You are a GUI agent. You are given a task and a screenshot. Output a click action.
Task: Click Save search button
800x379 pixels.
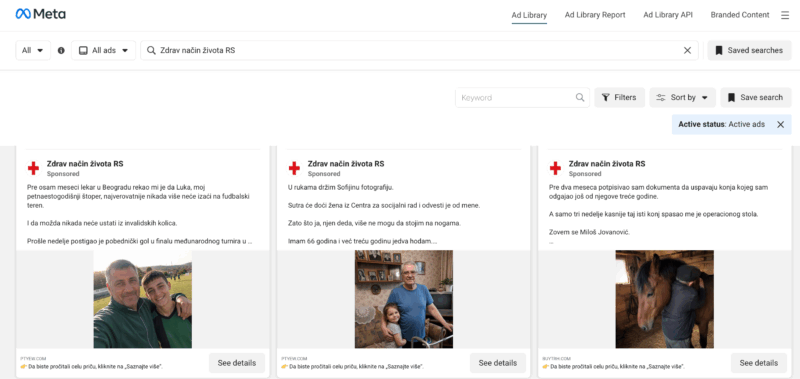pyautogui.click(x=756, y=97)
